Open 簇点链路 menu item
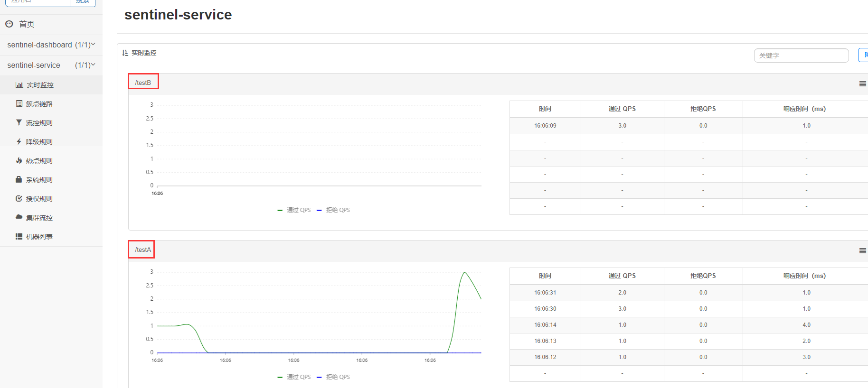 coord(39,104)
